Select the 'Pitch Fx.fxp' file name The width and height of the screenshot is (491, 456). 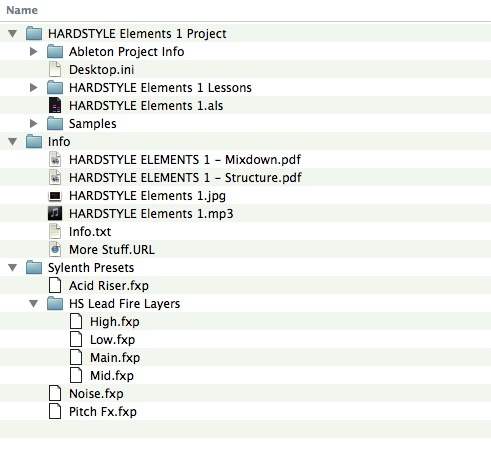pyautogui.click(x=103, y=412)
